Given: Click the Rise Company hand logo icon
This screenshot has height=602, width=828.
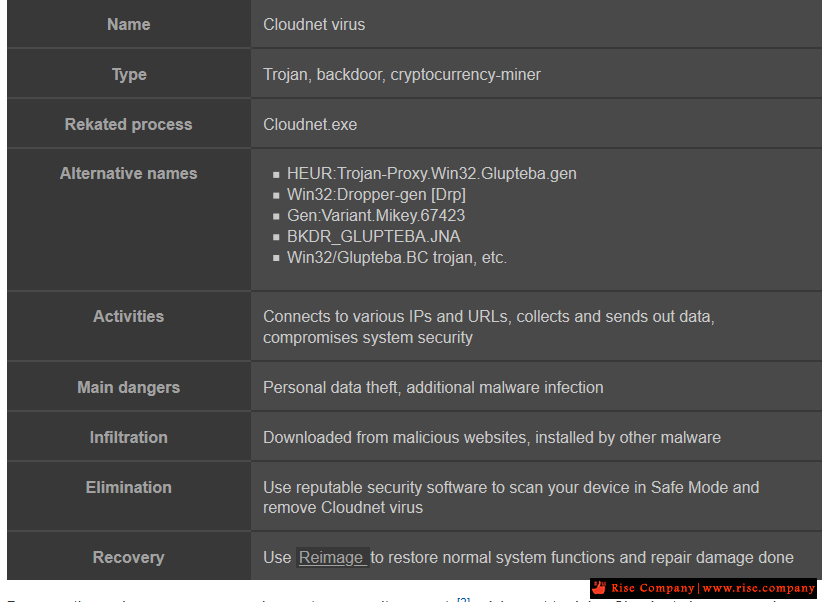Looking at the screenshot, I should point(599,588).
